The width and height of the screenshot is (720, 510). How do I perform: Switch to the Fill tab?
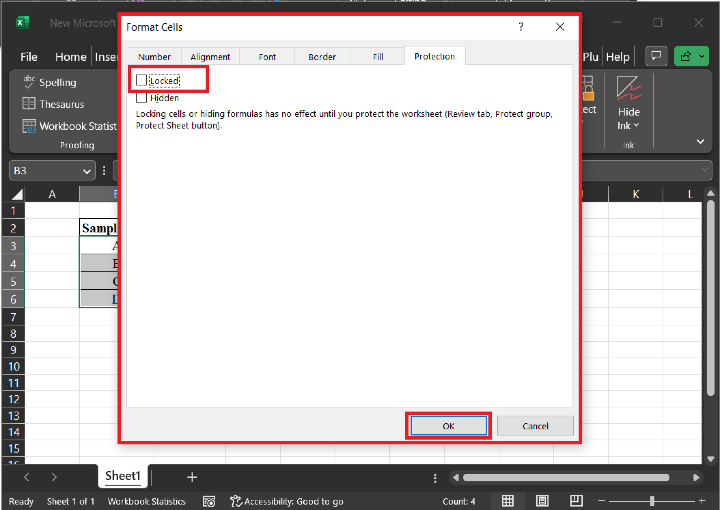pyautogui.click(x=378, y=57)
